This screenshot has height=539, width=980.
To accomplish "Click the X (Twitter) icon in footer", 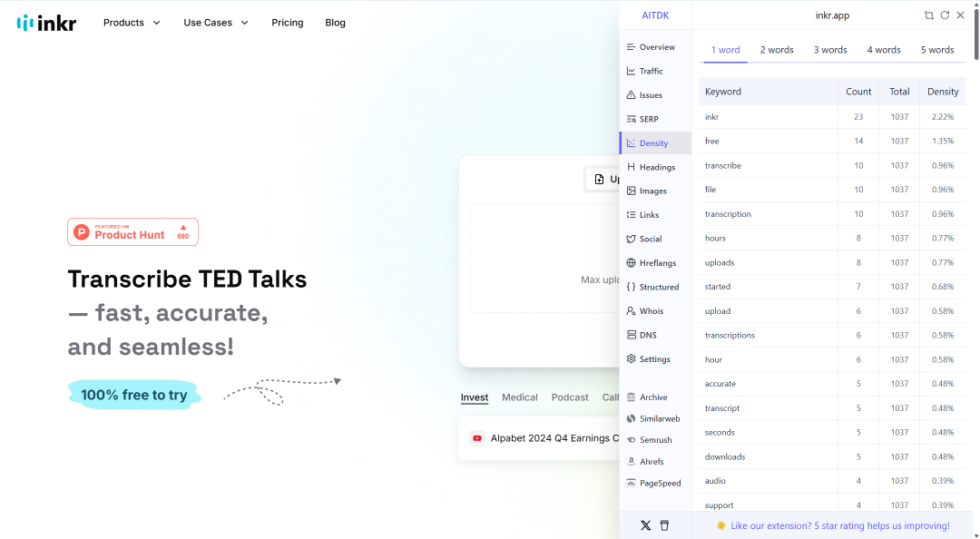I will point(646,526).
